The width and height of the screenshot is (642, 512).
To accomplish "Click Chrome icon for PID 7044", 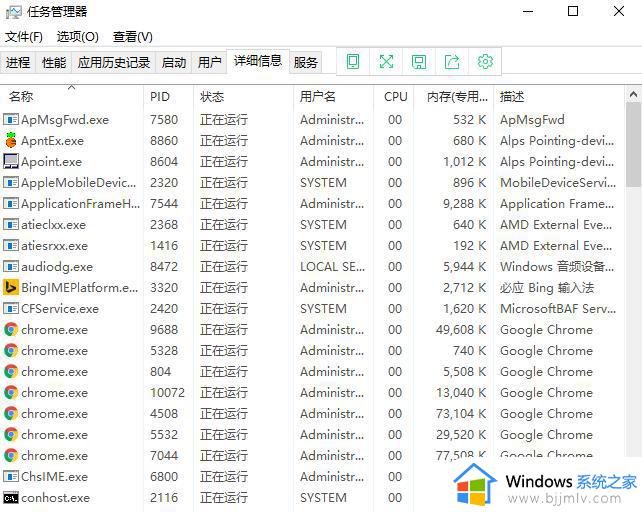I will click(11, 455).
